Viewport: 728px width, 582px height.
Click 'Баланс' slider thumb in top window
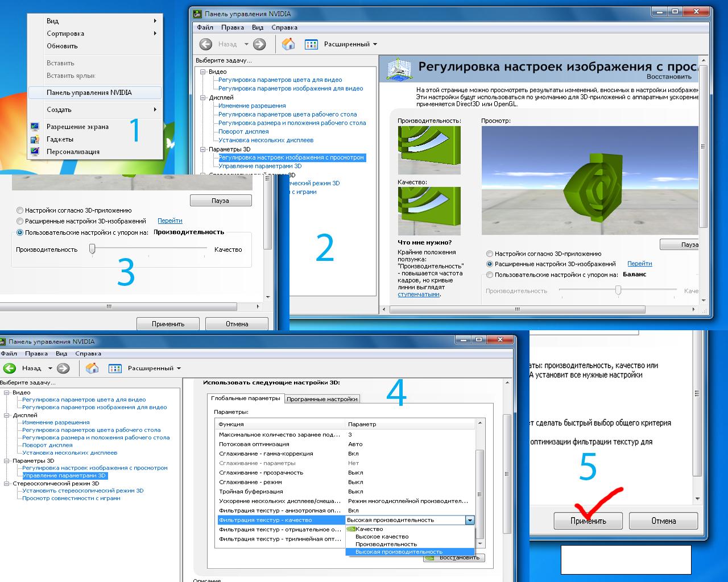(618, 290)
